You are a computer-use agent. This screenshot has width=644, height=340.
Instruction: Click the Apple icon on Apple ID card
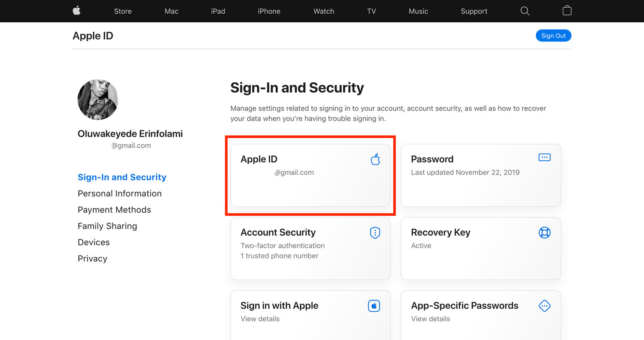pyautogui.click(x=375, y=159)
